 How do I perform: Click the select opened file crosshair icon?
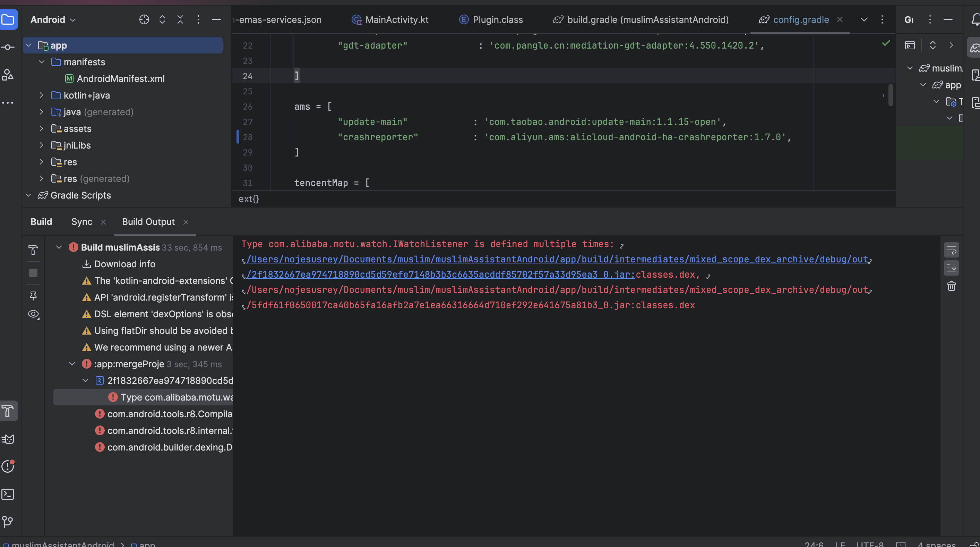point(144,19)
